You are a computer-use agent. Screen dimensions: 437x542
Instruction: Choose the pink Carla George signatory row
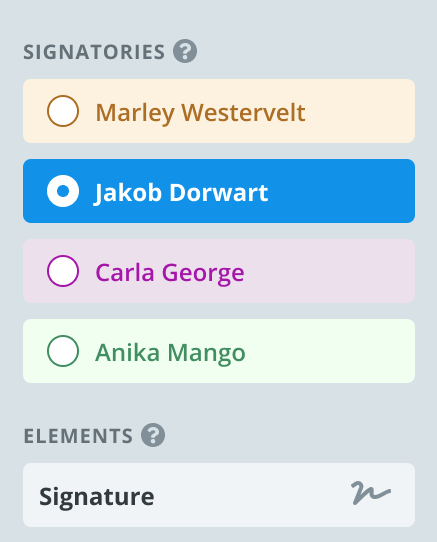point(219,271)
